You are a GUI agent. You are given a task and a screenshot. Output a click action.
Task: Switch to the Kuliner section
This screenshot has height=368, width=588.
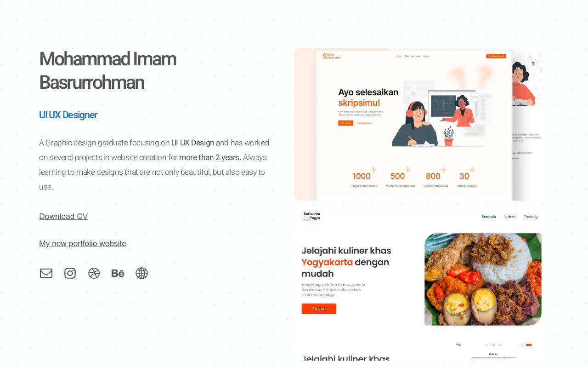[510, 216]
